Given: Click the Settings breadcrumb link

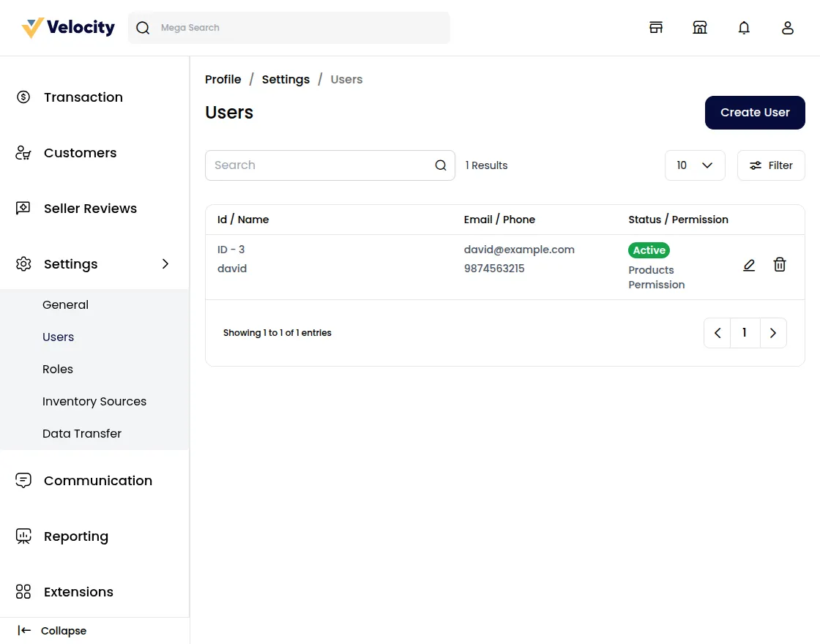Looking at the screenshot, I should (x=286, y=79).
